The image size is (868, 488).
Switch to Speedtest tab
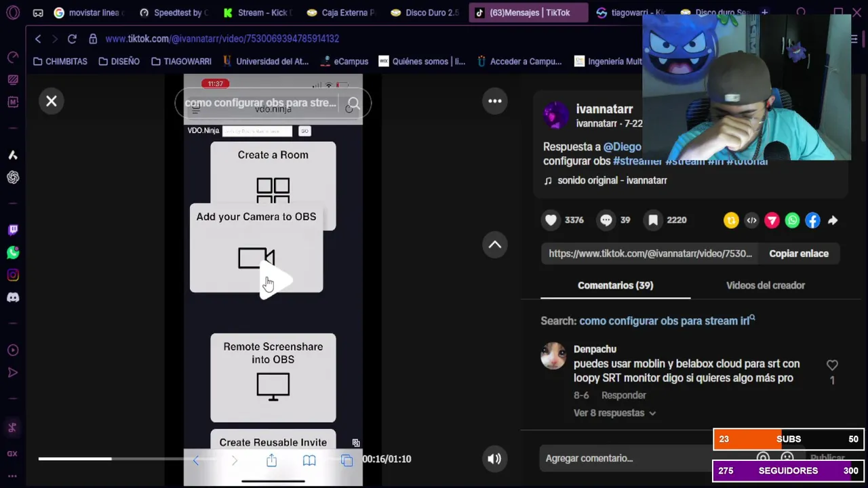(x=174, y=12)
